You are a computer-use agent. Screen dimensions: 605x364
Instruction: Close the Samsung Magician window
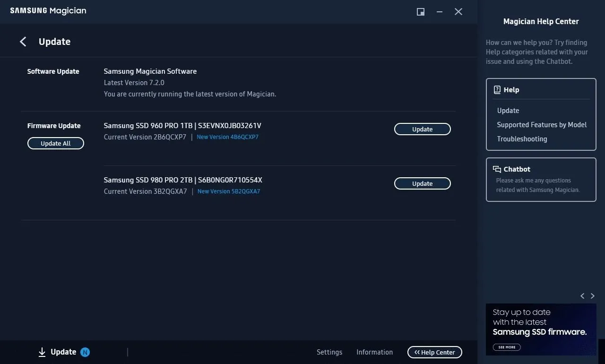pyautogui.click(x=458, y=12)
